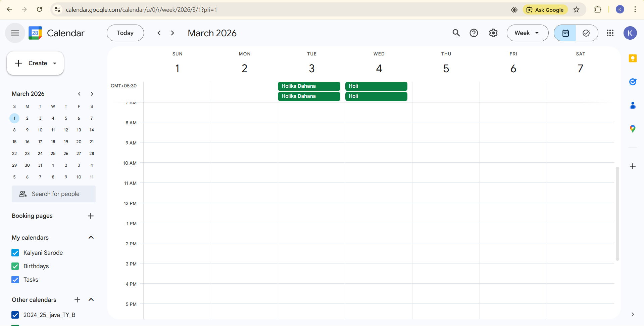Image resolution: width=644 pixels, height=326 pixels.
Task: Uncheck the Birthdays calendar checkbox
Action: [15, 266]
